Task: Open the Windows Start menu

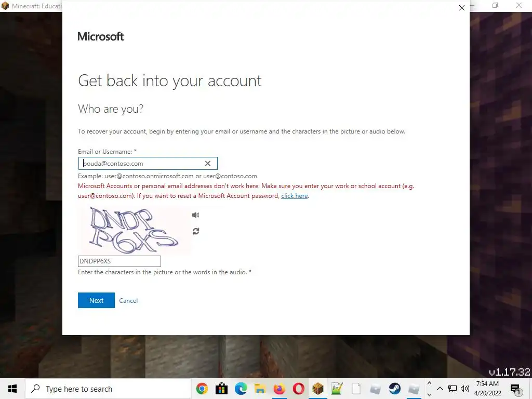Action: pyautogui.click(x=12, y=389)
